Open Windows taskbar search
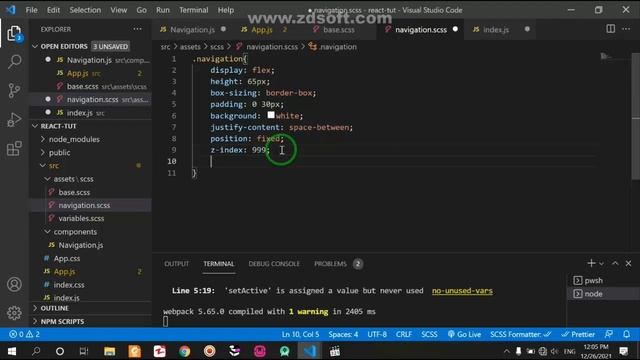This screenshot has height=360, width=640. (36, 351)
